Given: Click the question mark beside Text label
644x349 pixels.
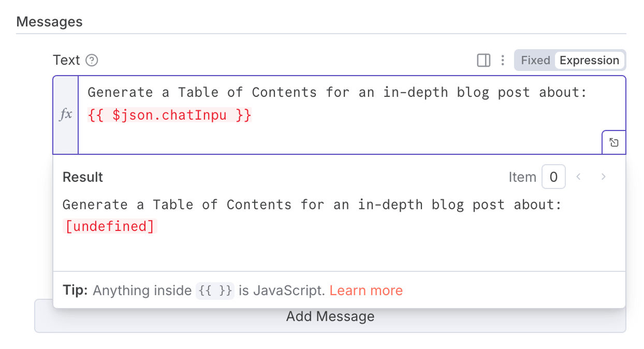Looking at the screenshot, I should pyautogui.click(x=92, y=60).
